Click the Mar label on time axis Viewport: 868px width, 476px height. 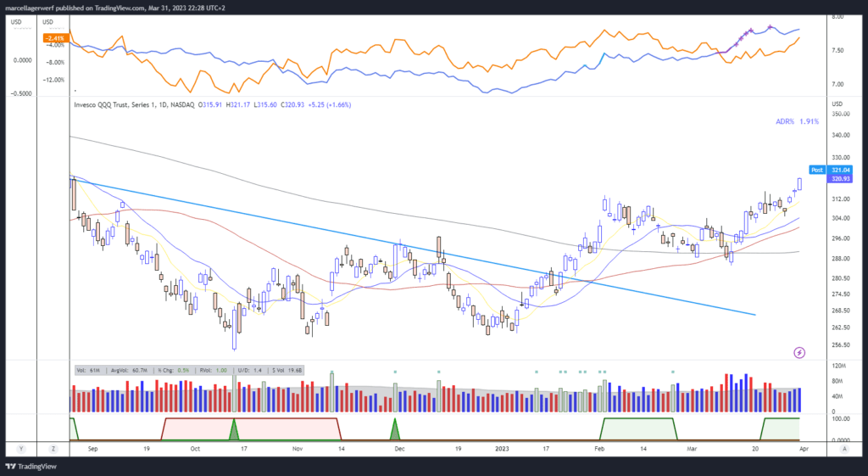click(692, 449)
